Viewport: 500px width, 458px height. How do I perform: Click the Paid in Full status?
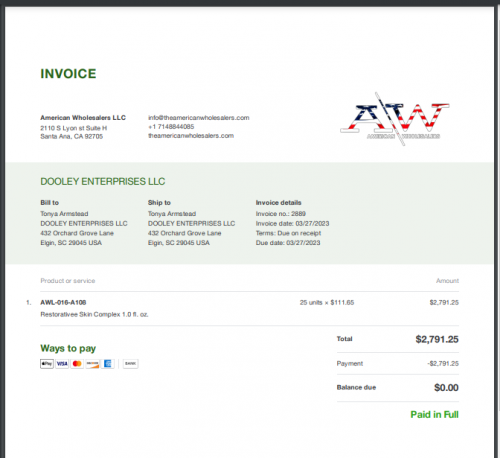[x=434, y=414]
